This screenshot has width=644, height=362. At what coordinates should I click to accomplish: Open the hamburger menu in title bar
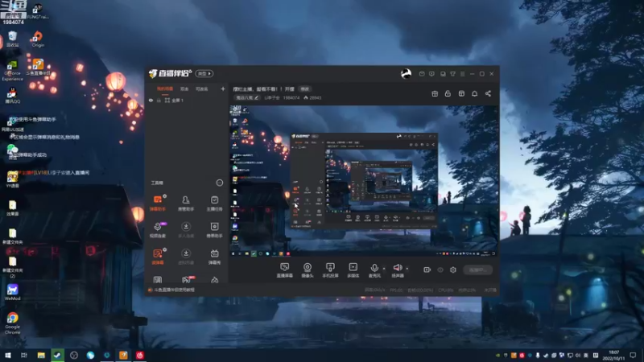[462, 74]
